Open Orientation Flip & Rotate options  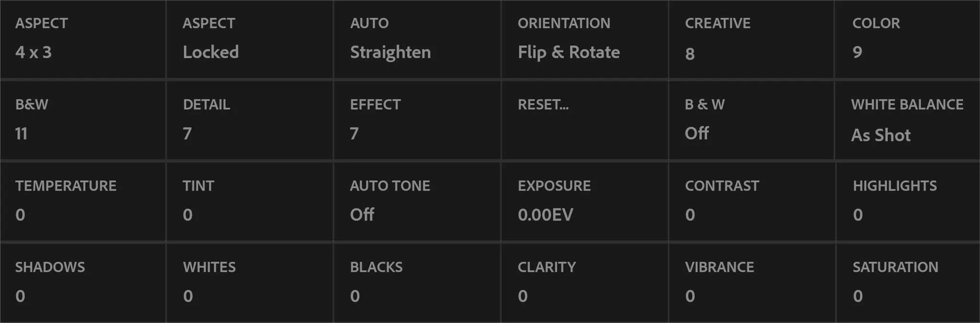click(x=585, y=39)
